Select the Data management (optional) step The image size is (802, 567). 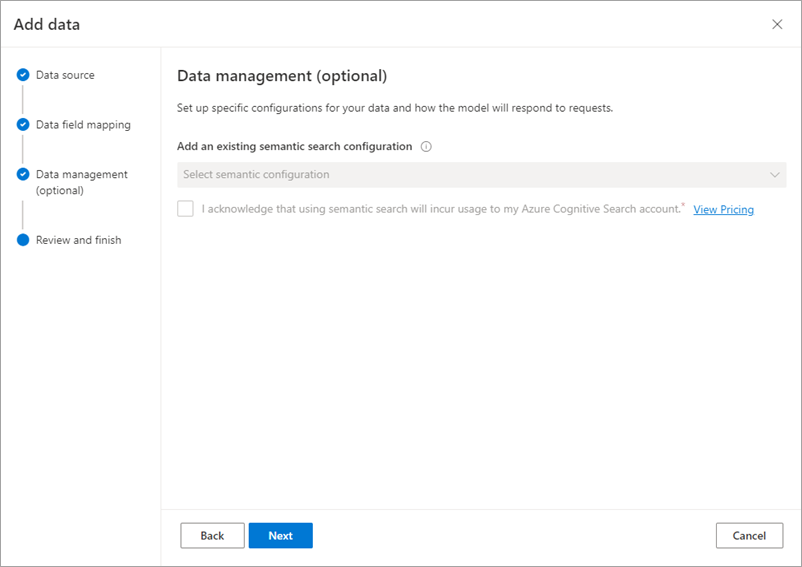point(81,182)
